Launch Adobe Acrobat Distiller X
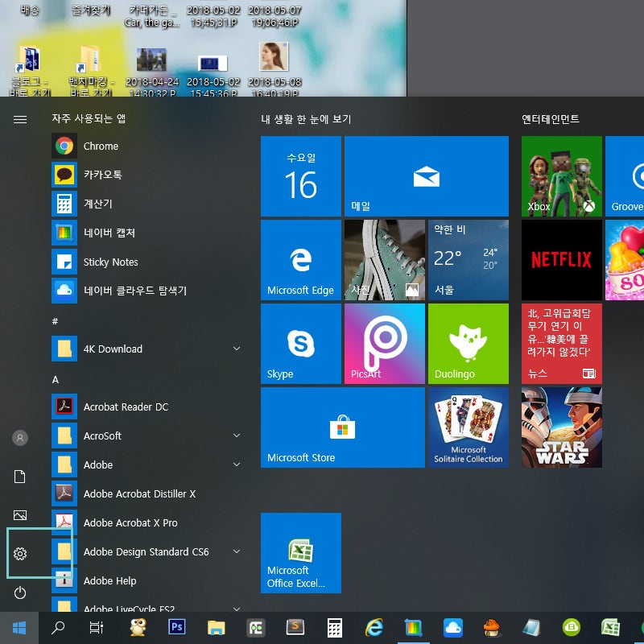 coord(146,493)
